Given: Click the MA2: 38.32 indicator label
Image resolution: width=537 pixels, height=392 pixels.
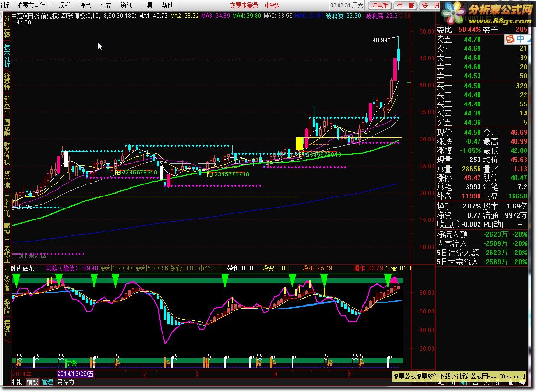Looking at the screenshot, I should tap(185, 16).
